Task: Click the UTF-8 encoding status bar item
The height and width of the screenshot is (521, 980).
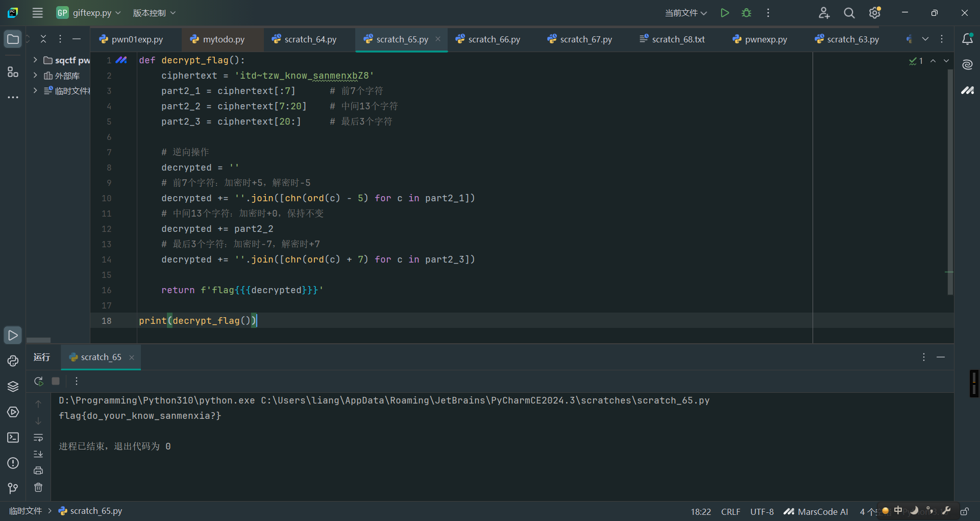Action: pos(762,511)
